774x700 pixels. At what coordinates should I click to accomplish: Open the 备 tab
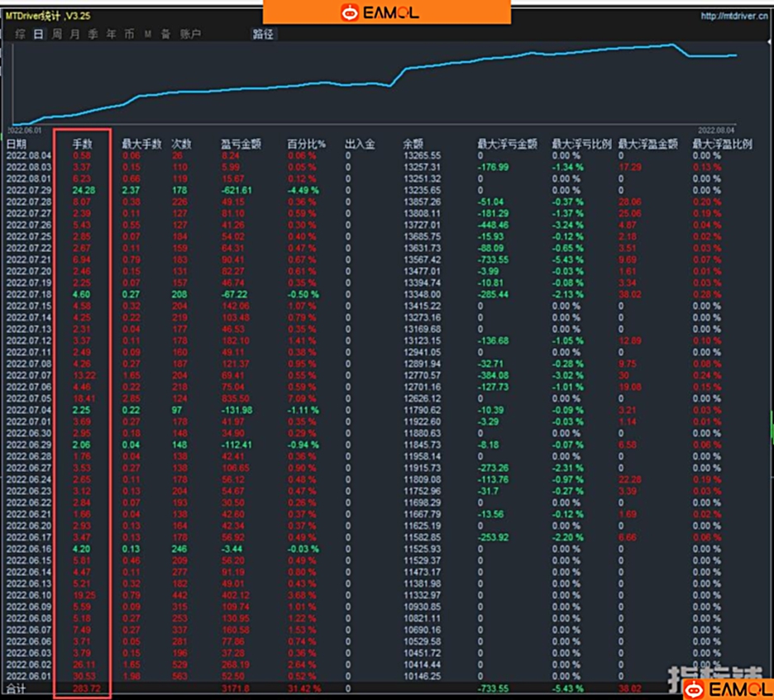click(x=166, y=34)
